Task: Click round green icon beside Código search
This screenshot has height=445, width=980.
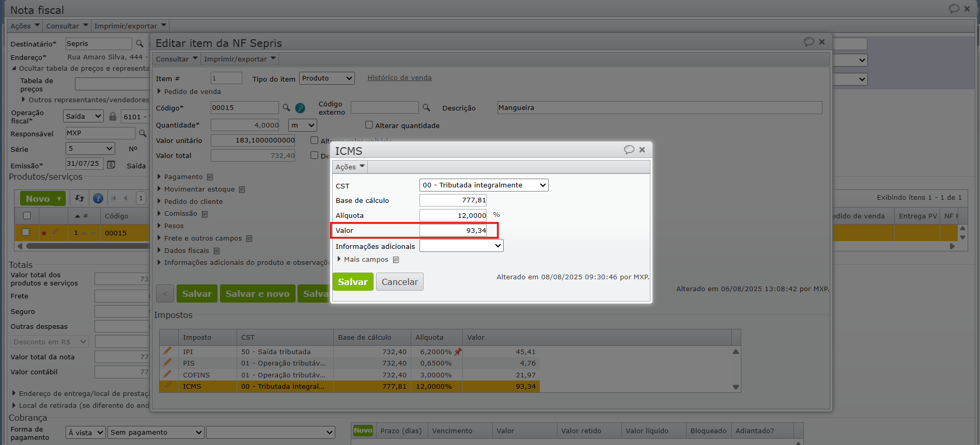Action: click(300, 108)
